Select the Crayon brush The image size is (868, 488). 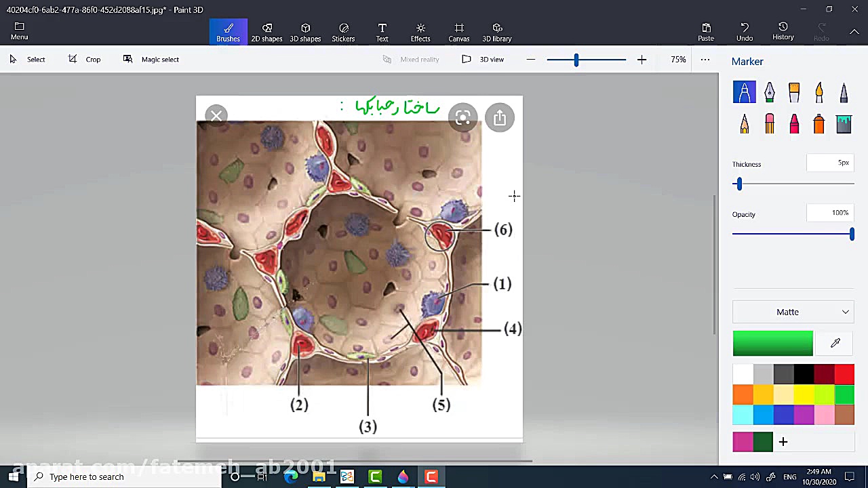794,124
